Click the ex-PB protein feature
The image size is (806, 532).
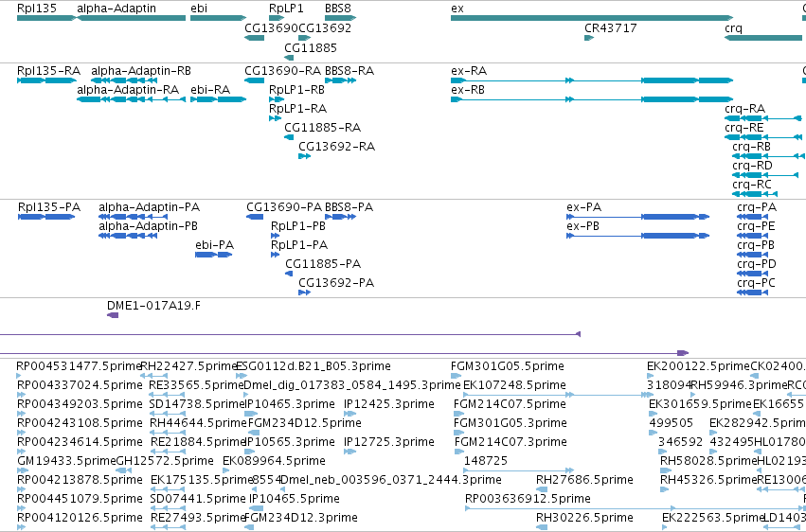[638, 236]
